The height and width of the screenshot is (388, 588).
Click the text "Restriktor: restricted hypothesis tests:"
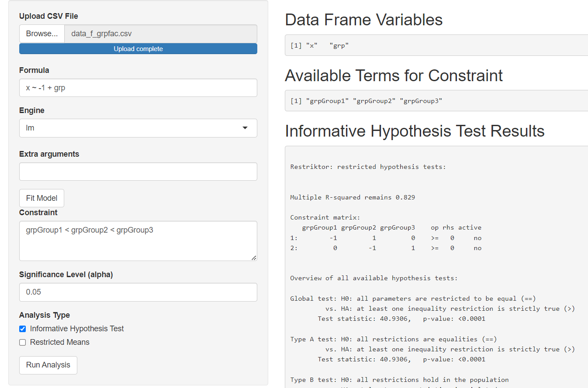[368, 167]
